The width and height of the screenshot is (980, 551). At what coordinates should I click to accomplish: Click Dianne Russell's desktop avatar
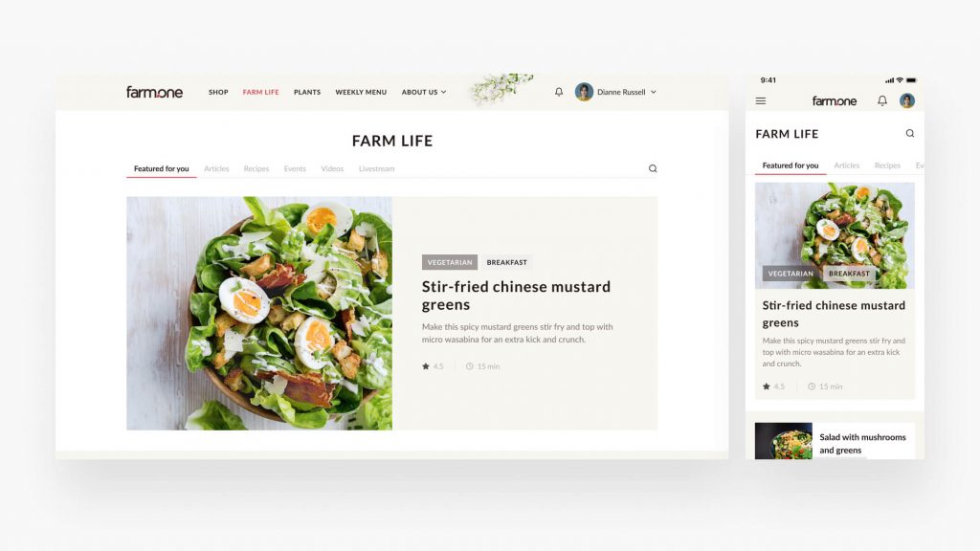(x=584, y=92)
